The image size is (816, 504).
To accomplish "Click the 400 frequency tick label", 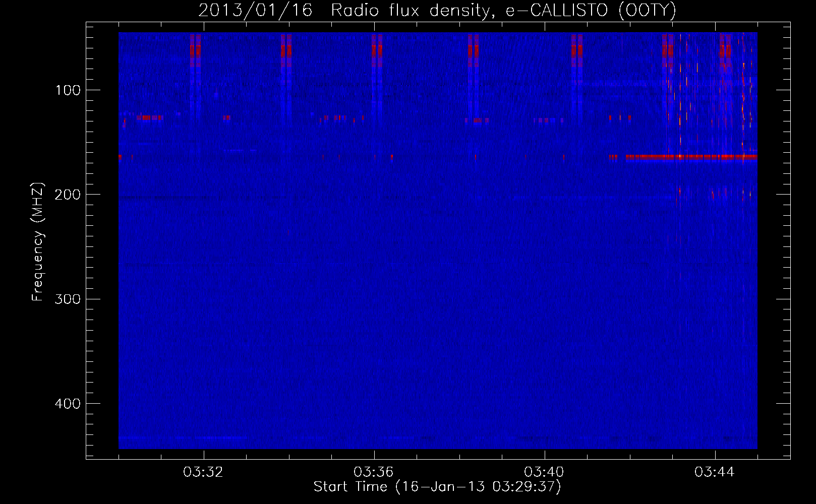I will tap(68, 404).
